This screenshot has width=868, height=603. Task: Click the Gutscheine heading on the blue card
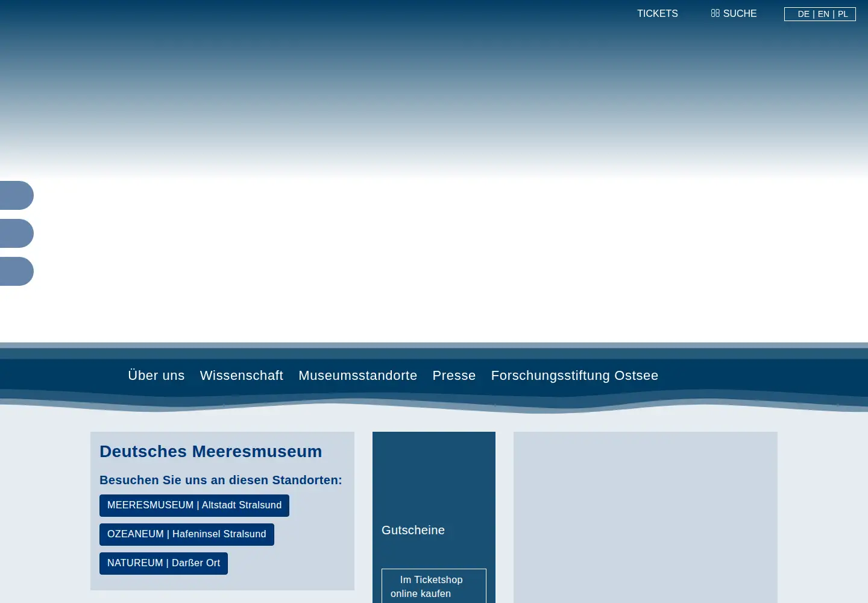pyautogui.click(x=413, y=530)
